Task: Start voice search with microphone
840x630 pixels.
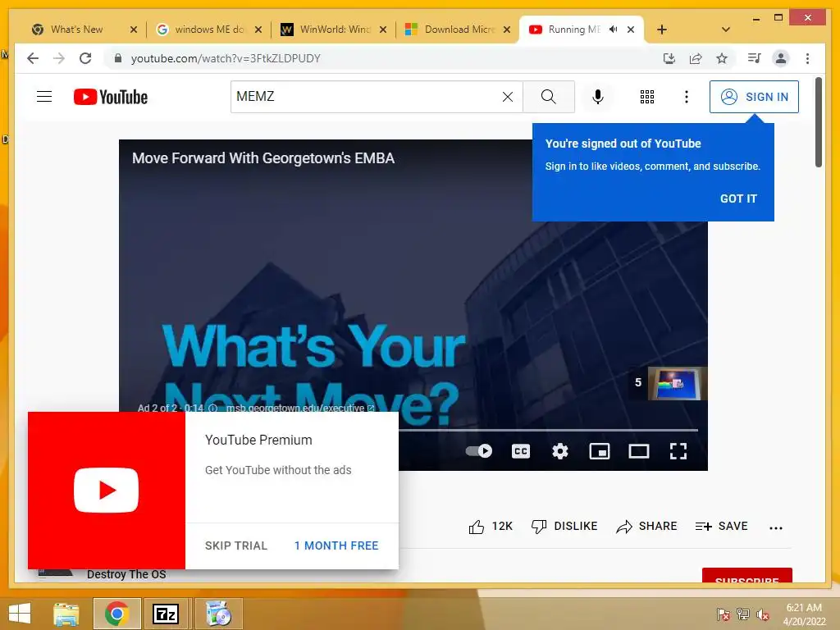Action: [598, 97]
